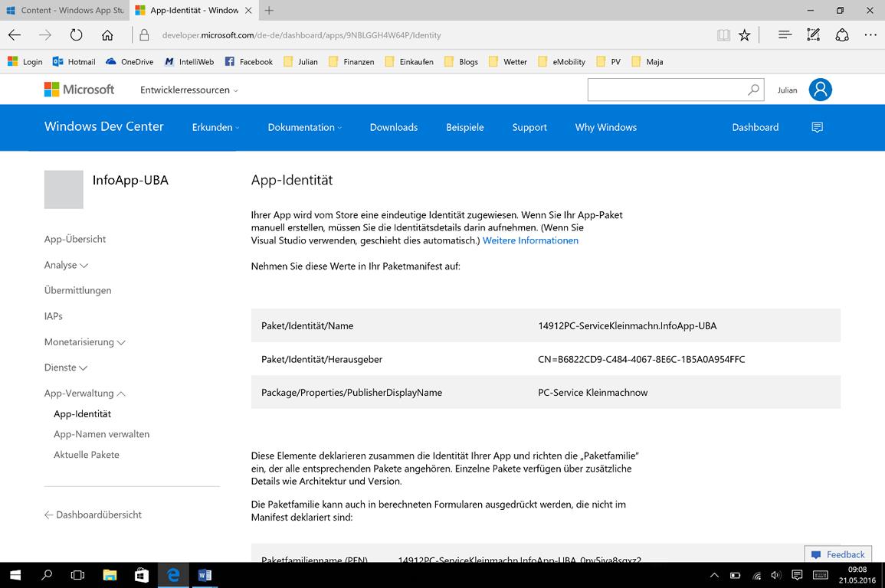Open Reading view icon in address bar
The image size is (885, 588).
723,35
